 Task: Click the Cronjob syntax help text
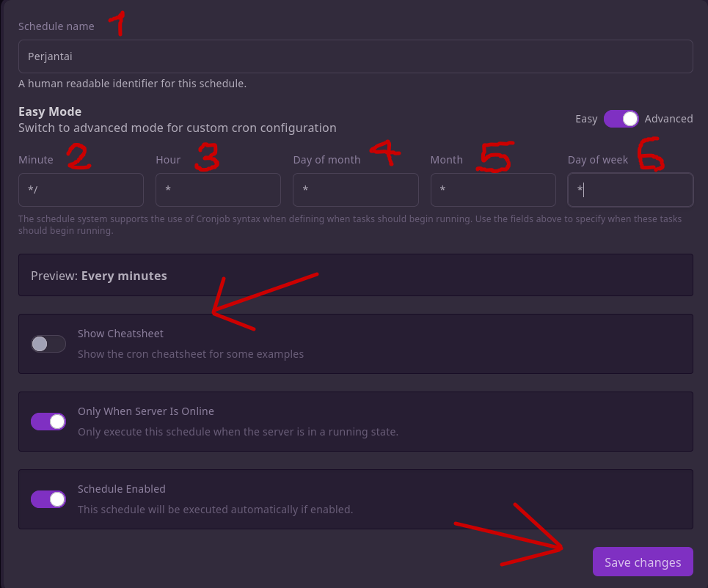349,224
